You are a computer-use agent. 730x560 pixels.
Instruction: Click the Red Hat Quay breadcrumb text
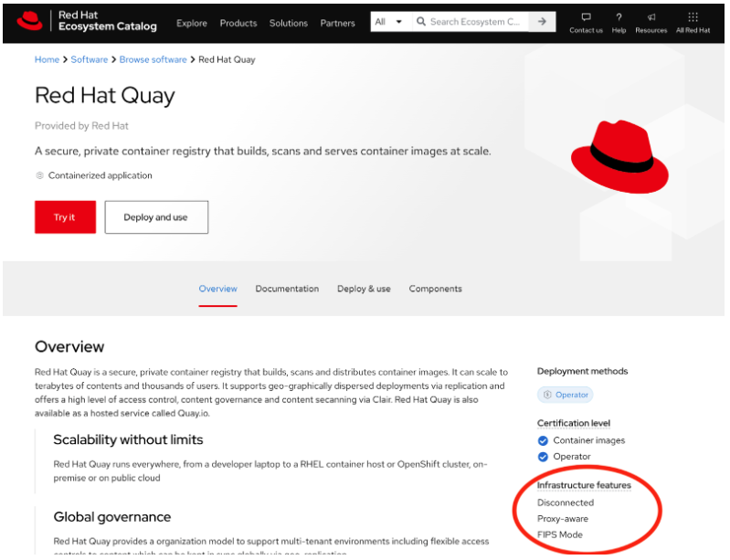pyautogui.click(x=227, y=59)
